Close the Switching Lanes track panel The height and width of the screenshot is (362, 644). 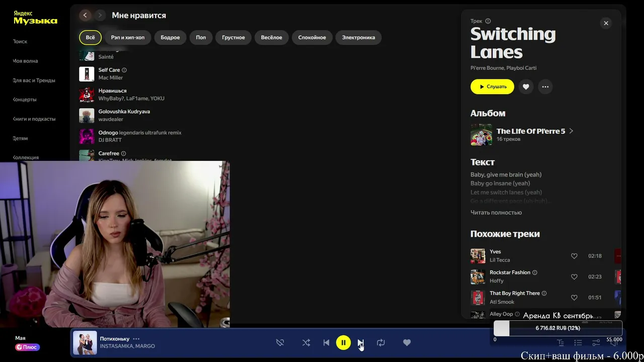(x=606, y=23)
